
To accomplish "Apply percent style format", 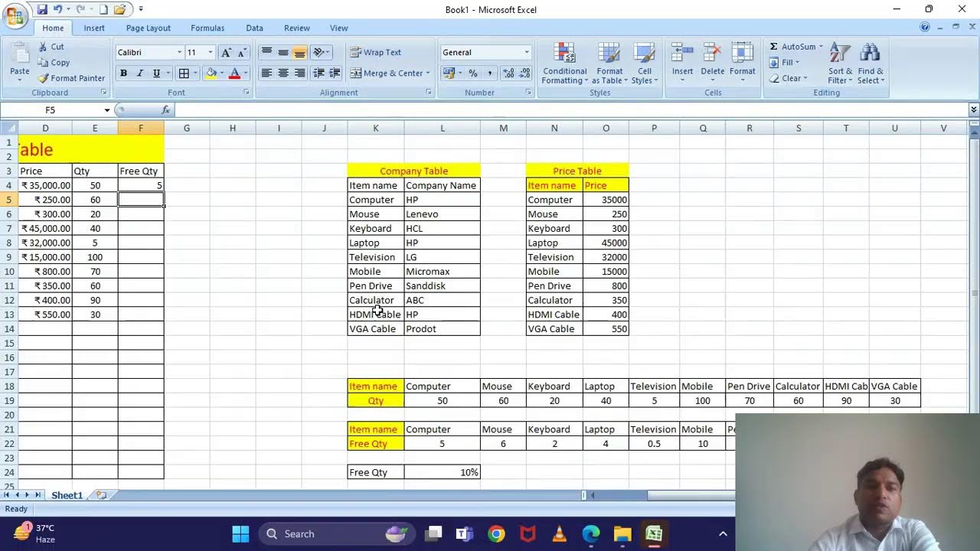I will [473, 73].
